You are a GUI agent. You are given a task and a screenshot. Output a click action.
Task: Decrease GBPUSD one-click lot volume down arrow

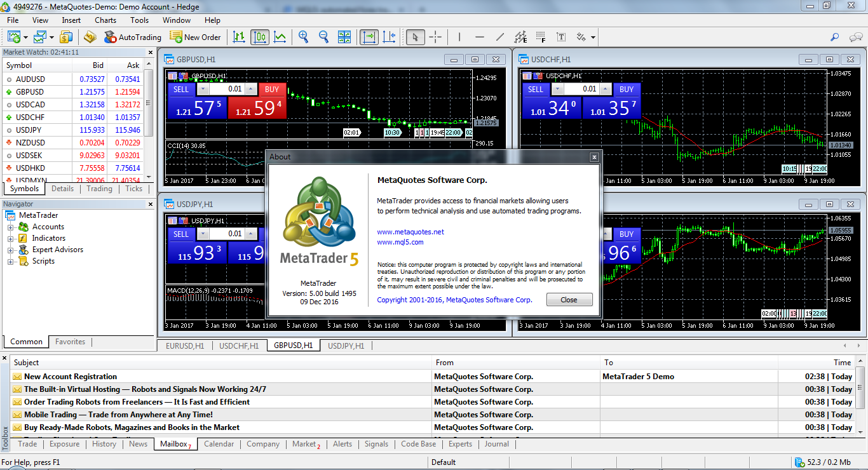pos(203,90)
